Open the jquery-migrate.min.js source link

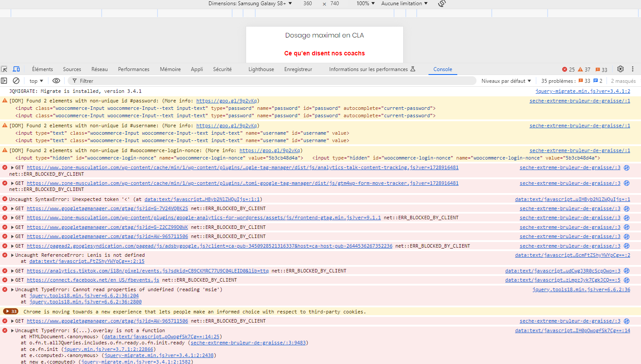583,92
